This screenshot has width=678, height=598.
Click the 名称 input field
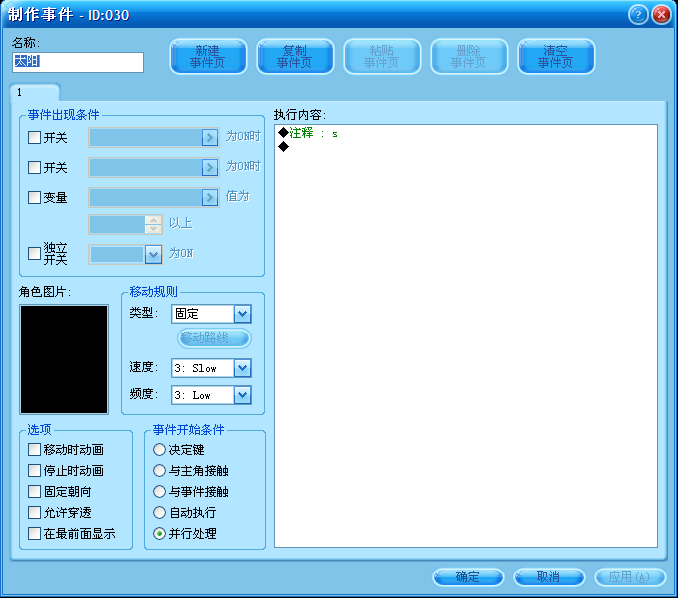point(78,62)
